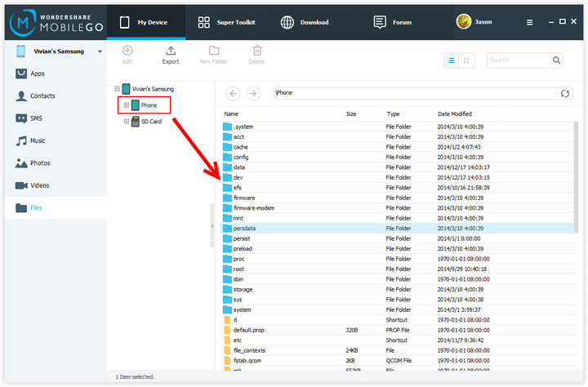Open the hamburger menu in title bar

(x=529, y=23)
